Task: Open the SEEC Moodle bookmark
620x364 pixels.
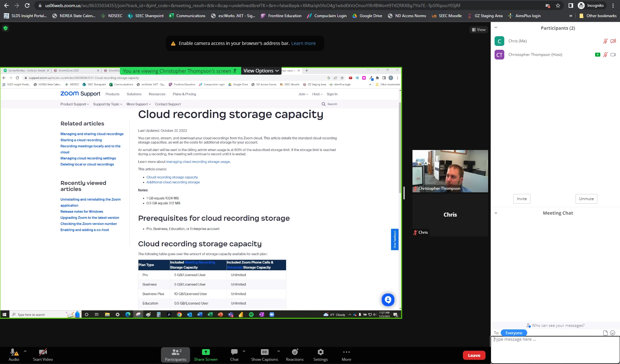Action: [446, 16]
